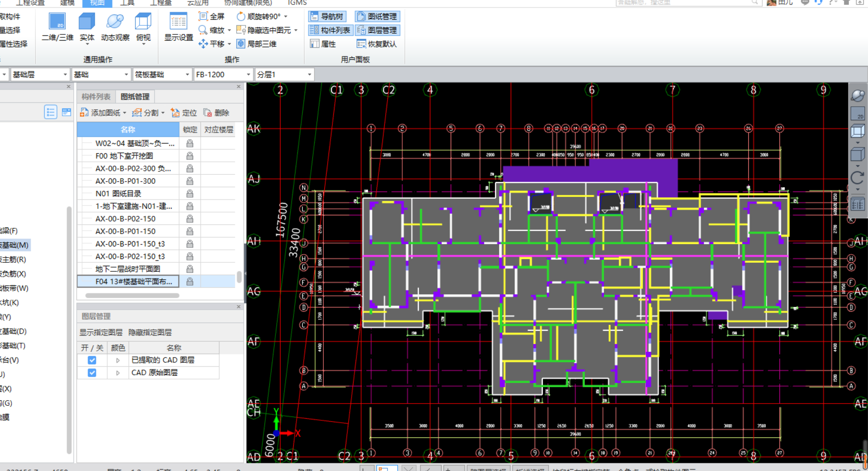Click the 名称 column header in drawing list
Screen dimensions: 868x471
point(128,130)
